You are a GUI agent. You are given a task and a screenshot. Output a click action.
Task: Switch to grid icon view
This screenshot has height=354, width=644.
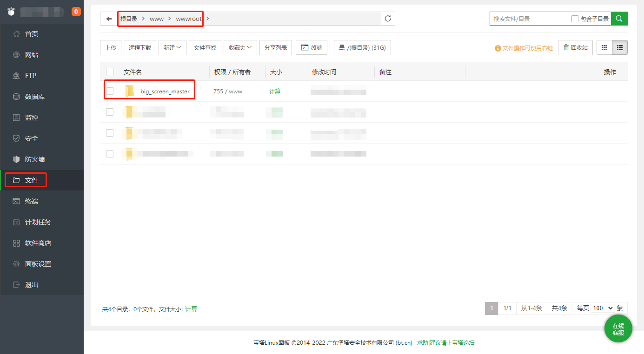point(604,47)
